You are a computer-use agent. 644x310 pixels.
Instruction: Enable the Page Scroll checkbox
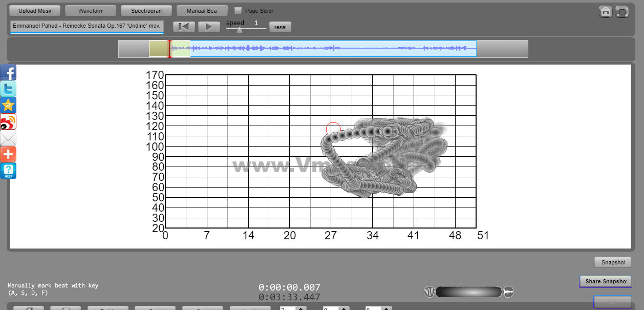[x=238, y=10]
